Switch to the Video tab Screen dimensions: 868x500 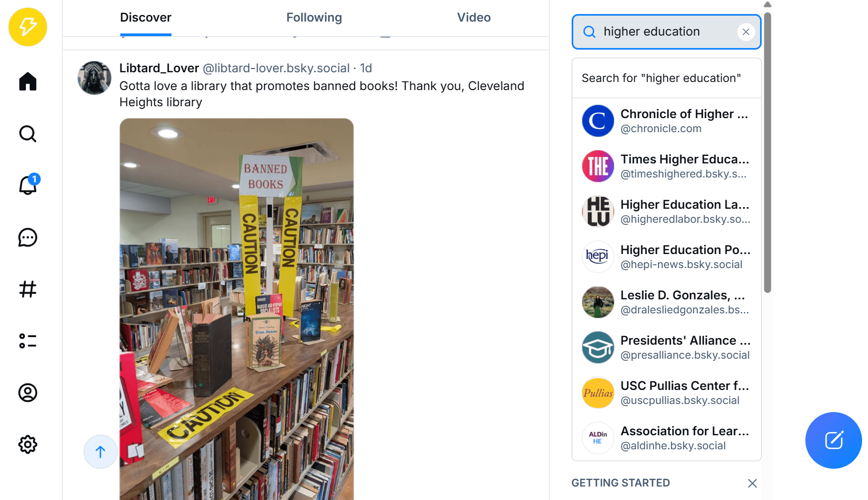[474, 18]
